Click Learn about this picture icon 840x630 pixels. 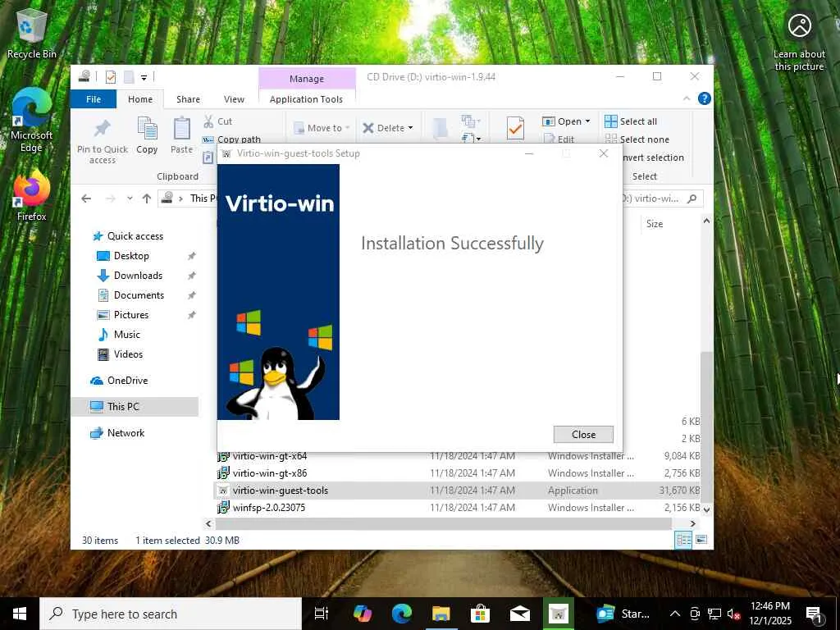coord(799,41)
